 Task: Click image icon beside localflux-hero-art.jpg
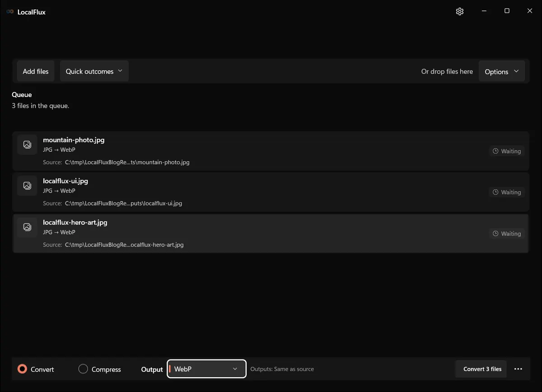click(27, 227)
